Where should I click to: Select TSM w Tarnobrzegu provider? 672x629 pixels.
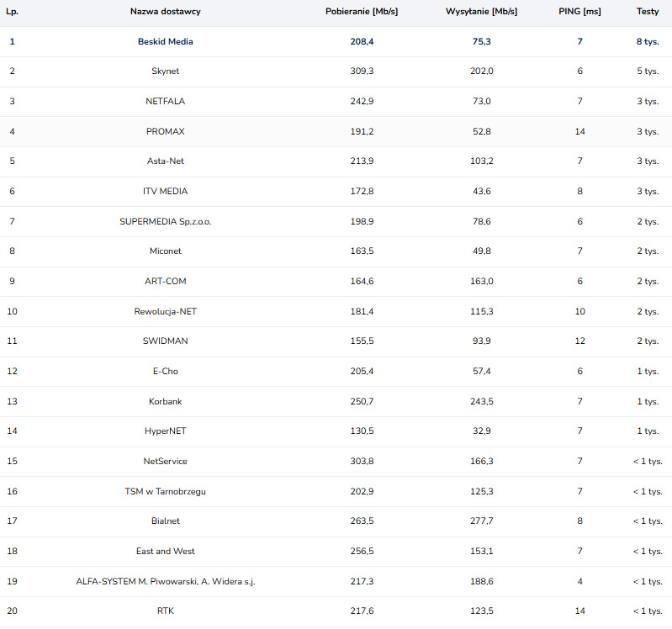(165, 491)
